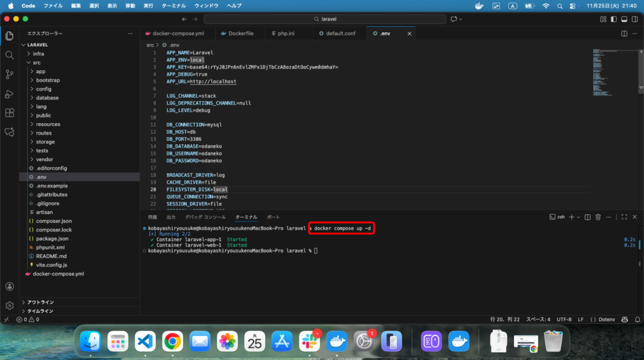
Task: Maximize the terminal panel size
Action: point(624,217)
